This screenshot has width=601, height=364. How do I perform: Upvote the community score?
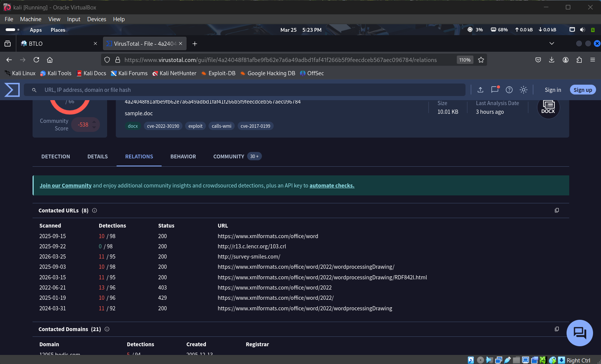[x=94, y=121]
